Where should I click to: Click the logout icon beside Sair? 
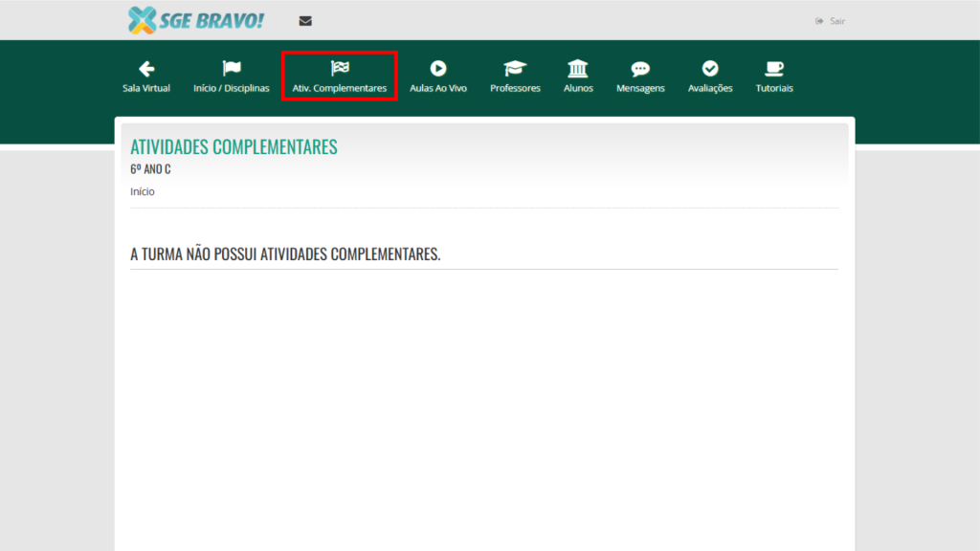click(819, 21)
